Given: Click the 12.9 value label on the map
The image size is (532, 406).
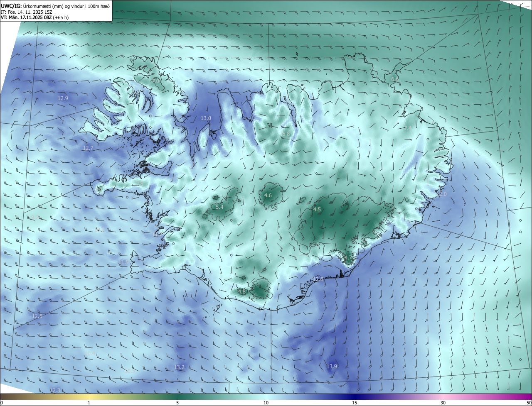Looking at the screenshot, I should point(63,98).
